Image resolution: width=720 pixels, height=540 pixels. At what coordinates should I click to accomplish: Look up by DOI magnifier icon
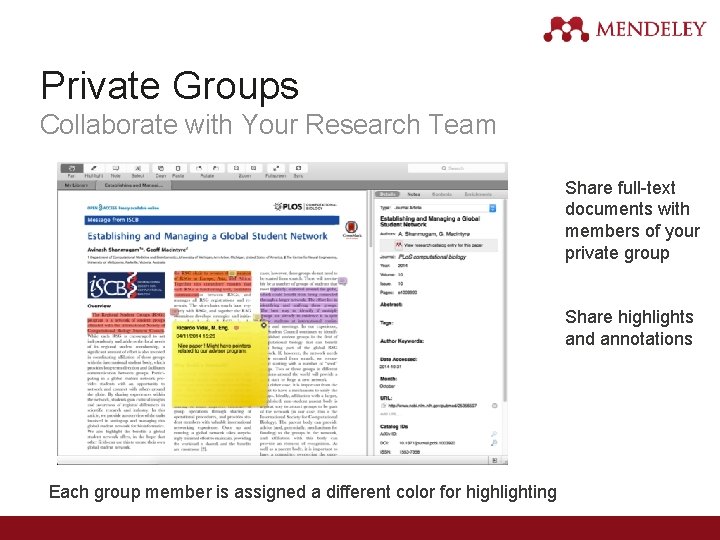[494, 443]
